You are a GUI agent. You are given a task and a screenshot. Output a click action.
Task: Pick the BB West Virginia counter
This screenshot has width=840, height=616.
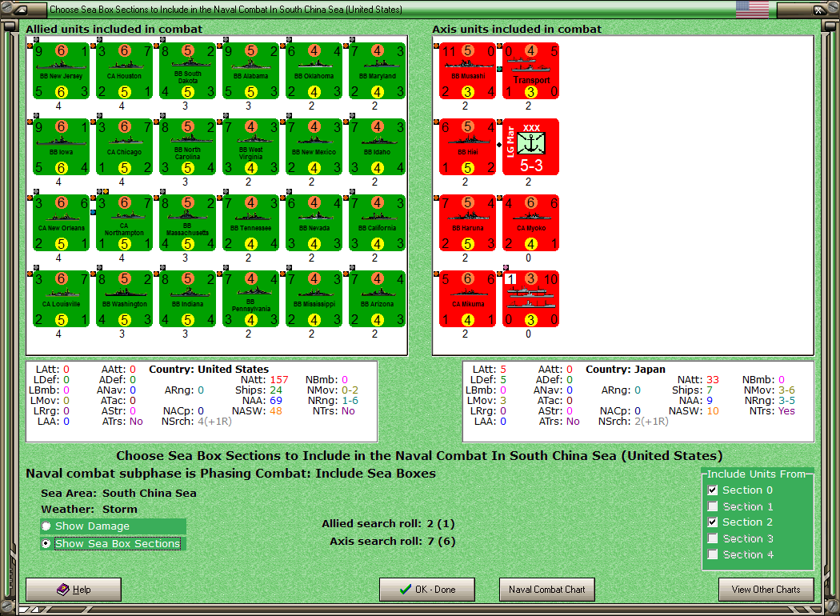[250, 147]
